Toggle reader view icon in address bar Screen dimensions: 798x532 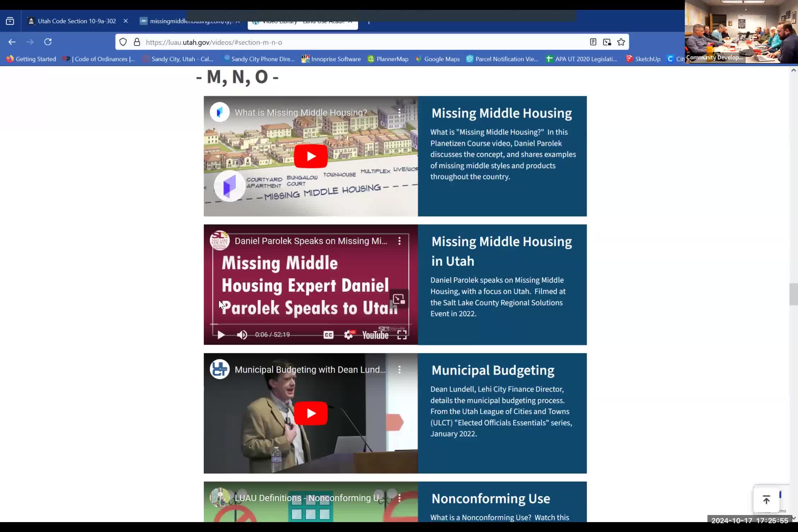(593, 42)
